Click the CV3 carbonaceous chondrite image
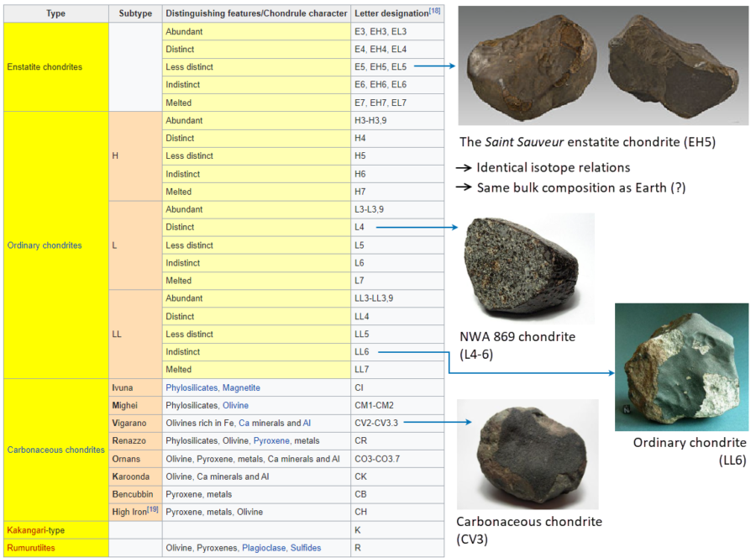This screenshot has width=756, height=558. 527,454
